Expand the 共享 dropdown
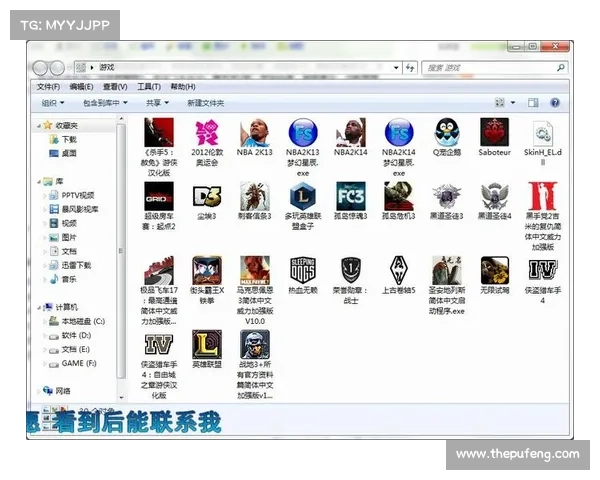 [157, 103]
